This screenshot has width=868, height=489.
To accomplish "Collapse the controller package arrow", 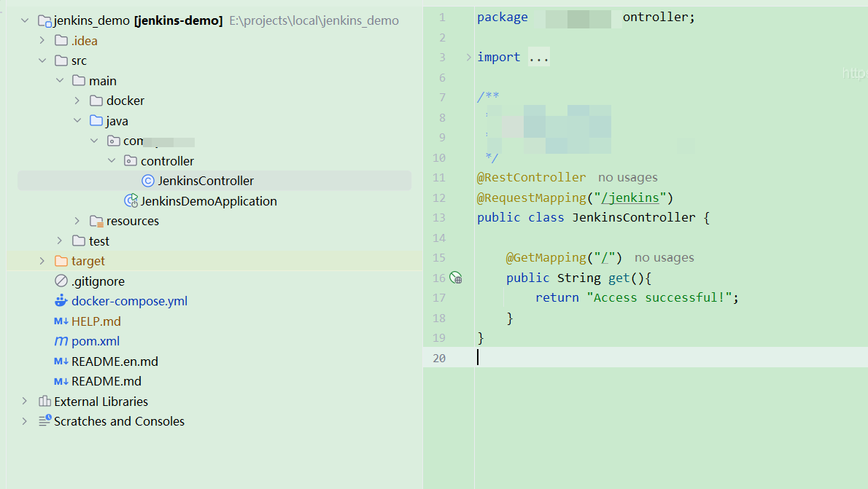I will click(x=112, y=160).
